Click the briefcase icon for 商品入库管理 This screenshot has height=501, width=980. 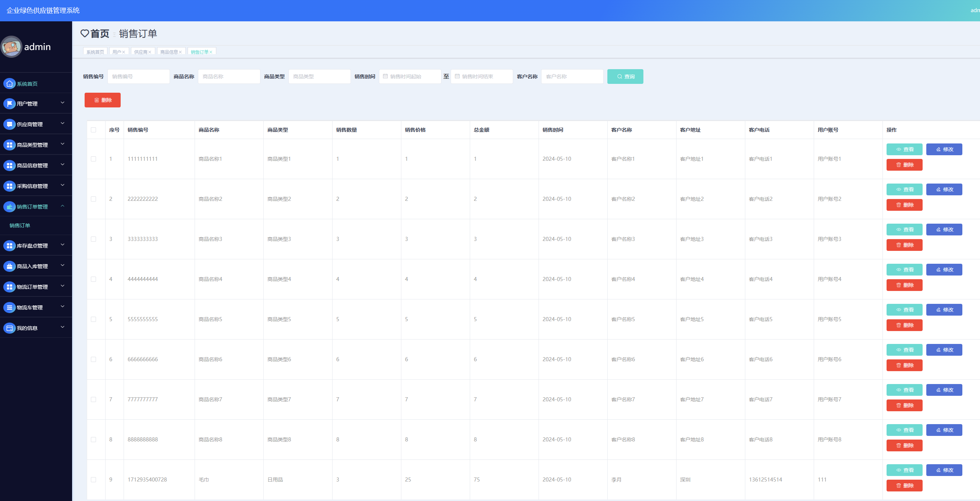click(10, 266)
